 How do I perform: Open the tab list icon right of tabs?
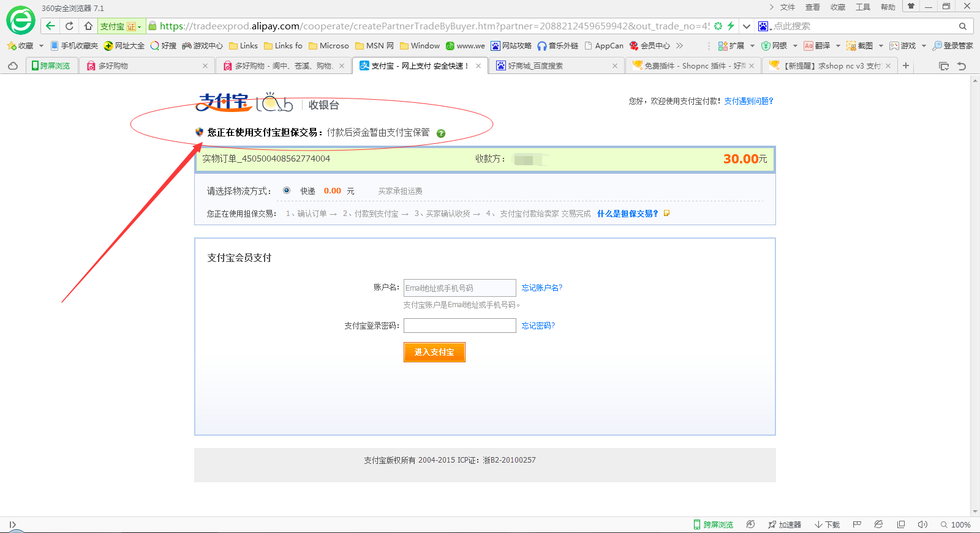[x=944, y=65]
